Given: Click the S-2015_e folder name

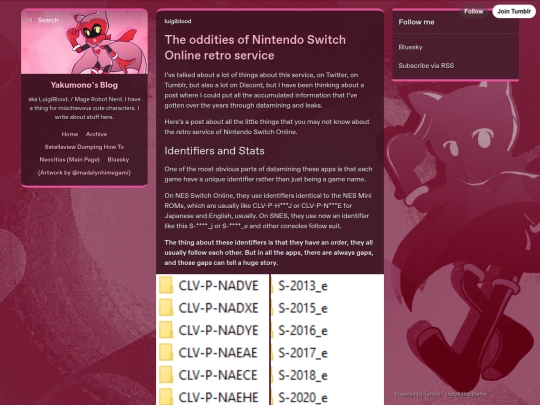Looking at the screenshot, I should (303, 309).
